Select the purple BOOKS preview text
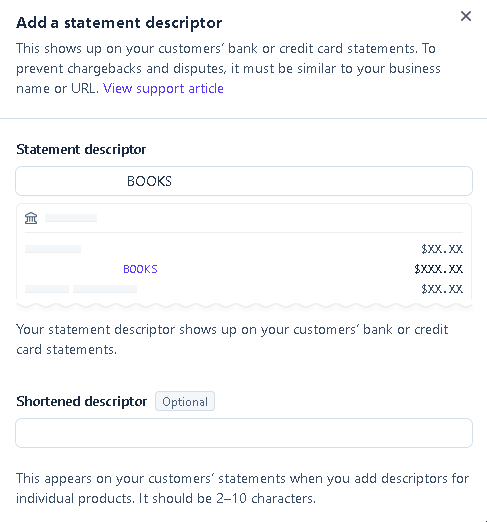 (x=140, y=269)
